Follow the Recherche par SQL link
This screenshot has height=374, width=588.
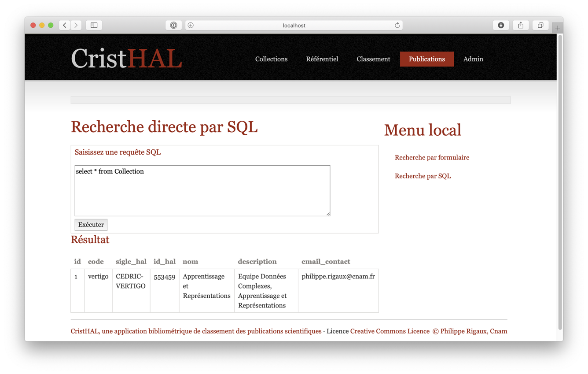point(423,176)
